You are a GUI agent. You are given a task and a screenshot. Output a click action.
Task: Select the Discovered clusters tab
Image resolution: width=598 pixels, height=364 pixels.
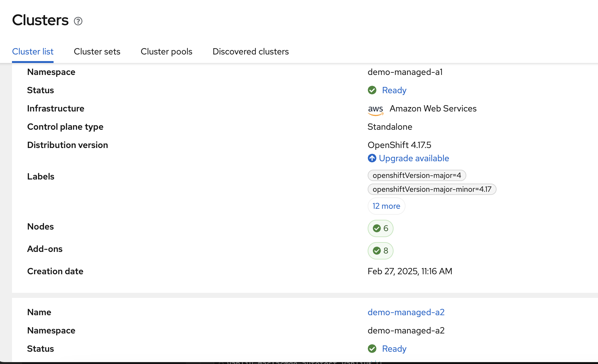250,52
